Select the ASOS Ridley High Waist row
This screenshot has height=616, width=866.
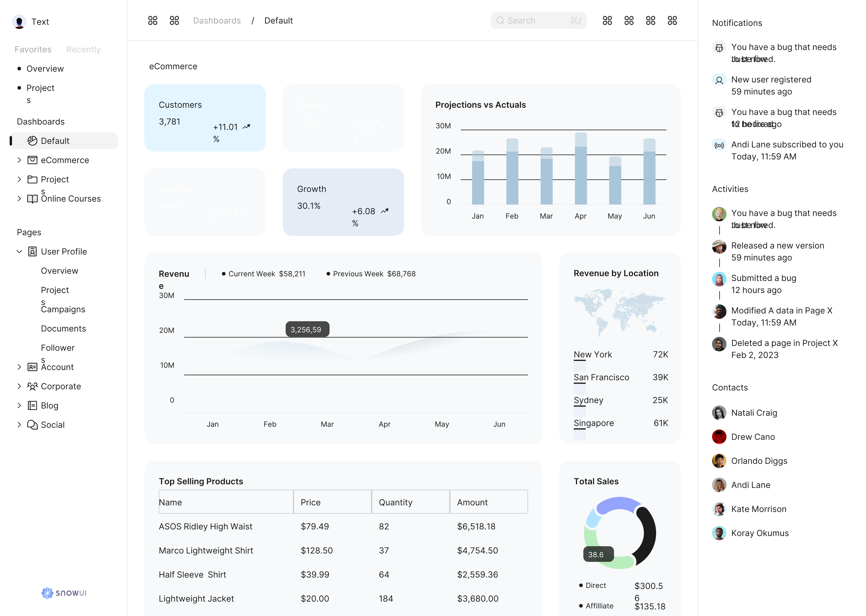(343, 527)
